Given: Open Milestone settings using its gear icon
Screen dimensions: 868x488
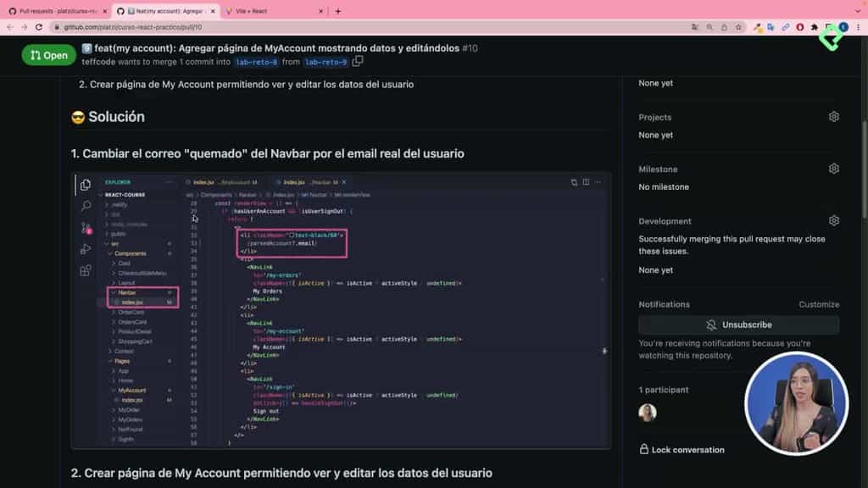Looking at the screenshot, I should tap(834, 169).
